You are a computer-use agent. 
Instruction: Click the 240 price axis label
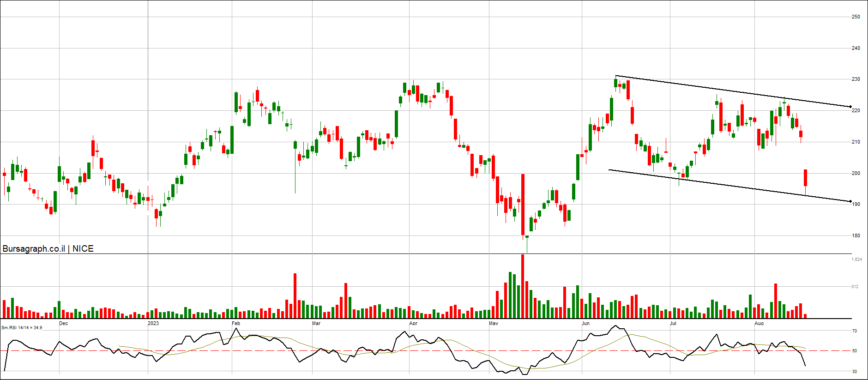tap(856, 48)
